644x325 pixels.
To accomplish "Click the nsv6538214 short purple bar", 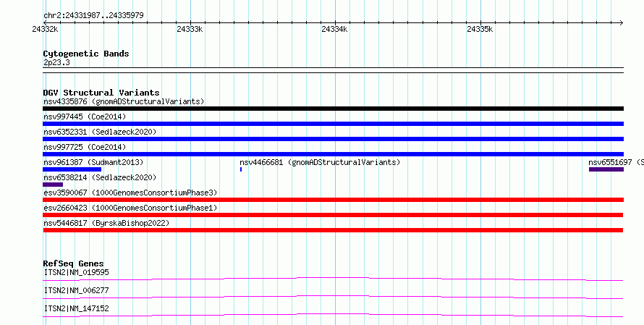I will coord(53,185).
